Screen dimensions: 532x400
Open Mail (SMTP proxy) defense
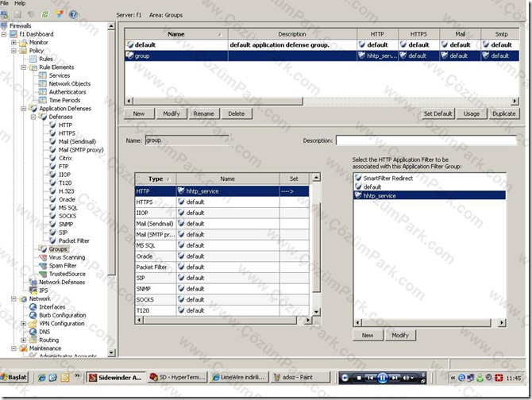[81, 150]
